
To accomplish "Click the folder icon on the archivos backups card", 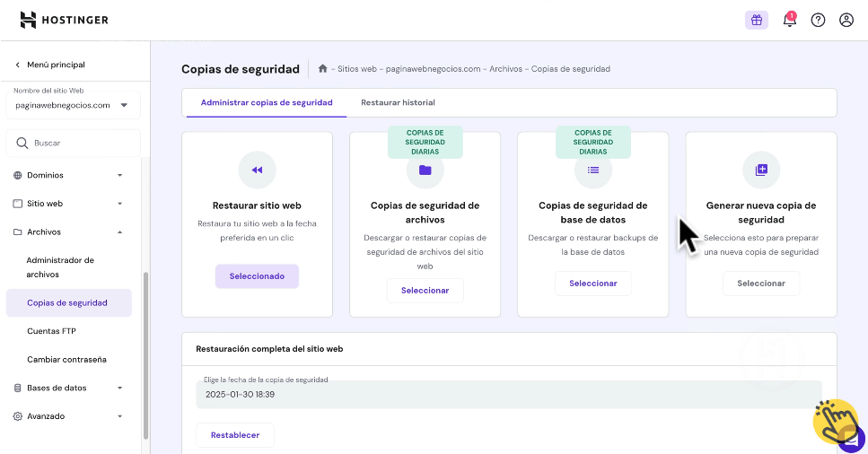I will pyautogui.click(x=425, y=170).
